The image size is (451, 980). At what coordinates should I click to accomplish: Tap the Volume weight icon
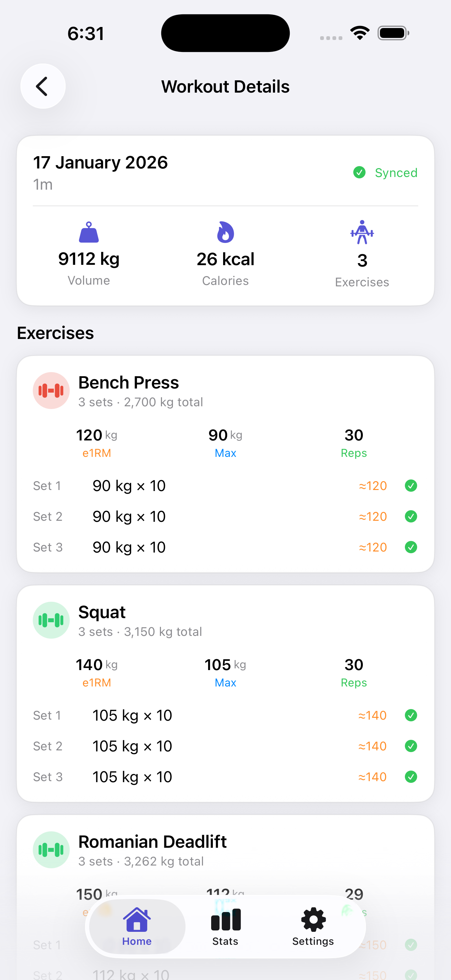pyautogui.click(x=88, y=232)
